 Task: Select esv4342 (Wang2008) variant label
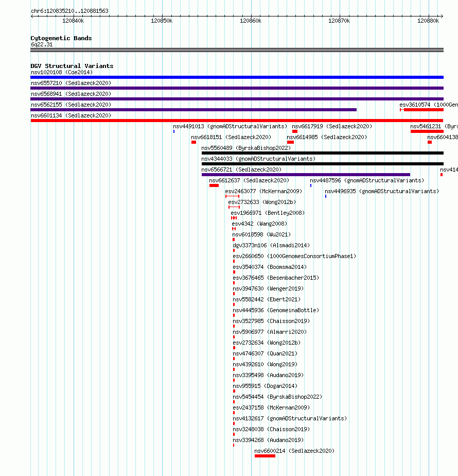(259, 224)
